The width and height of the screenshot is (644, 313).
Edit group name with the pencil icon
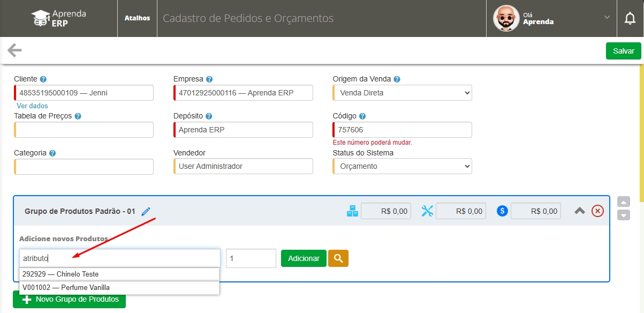coord(146,212)
